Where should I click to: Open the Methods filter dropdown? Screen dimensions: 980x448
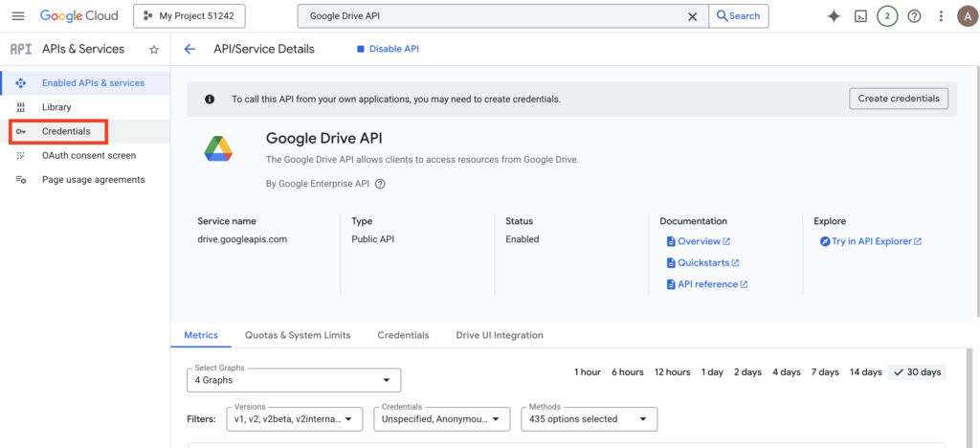589,418
